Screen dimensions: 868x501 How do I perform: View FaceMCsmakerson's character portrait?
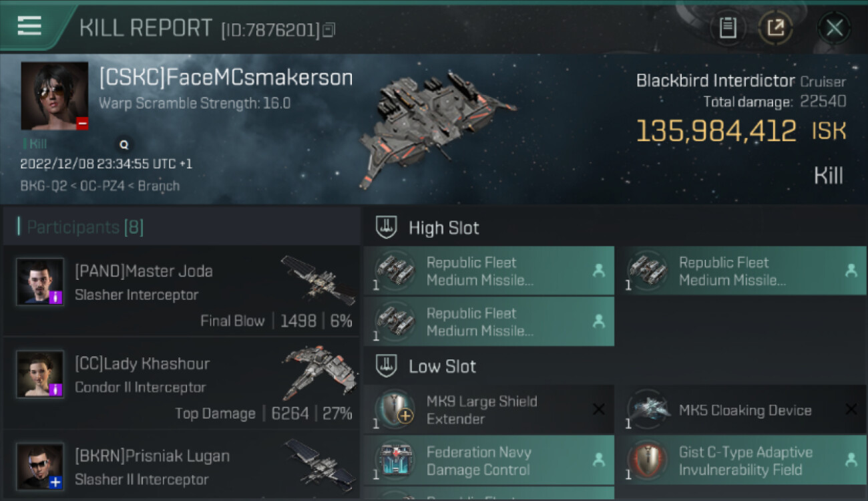click(54, 96)
